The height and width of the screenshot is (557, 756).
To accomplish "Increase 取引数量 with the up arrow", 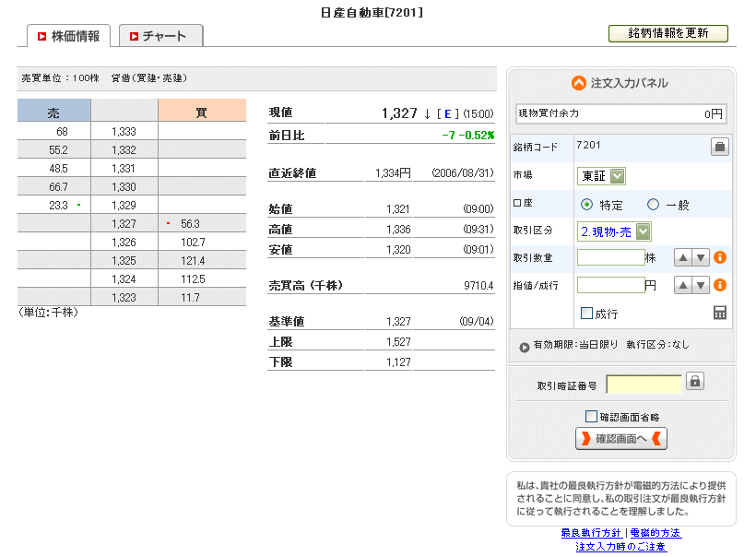I will [683, 258].
